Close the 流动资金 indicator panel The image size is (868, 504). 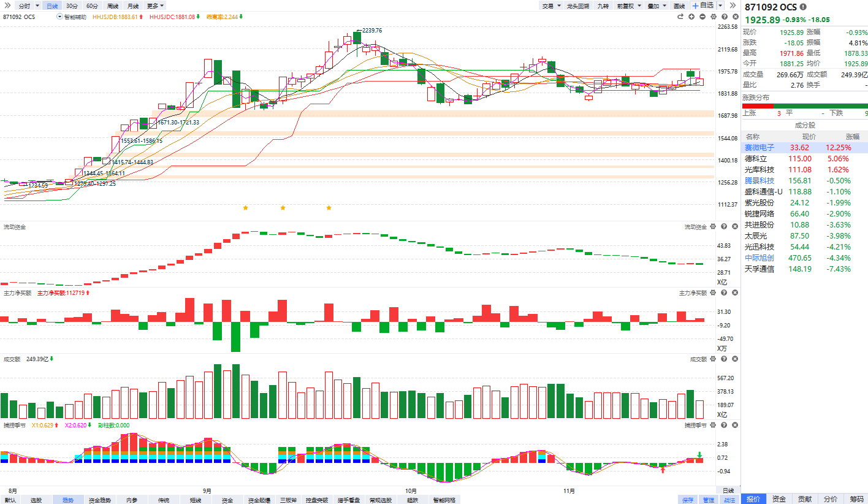pos(735,227)
